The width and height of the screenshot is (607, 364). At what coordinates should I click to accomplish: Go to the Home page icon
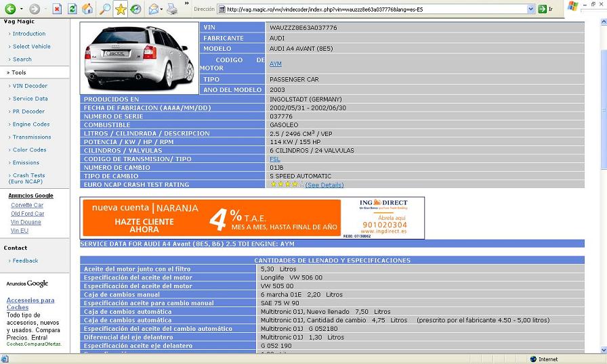coord(87,9)
